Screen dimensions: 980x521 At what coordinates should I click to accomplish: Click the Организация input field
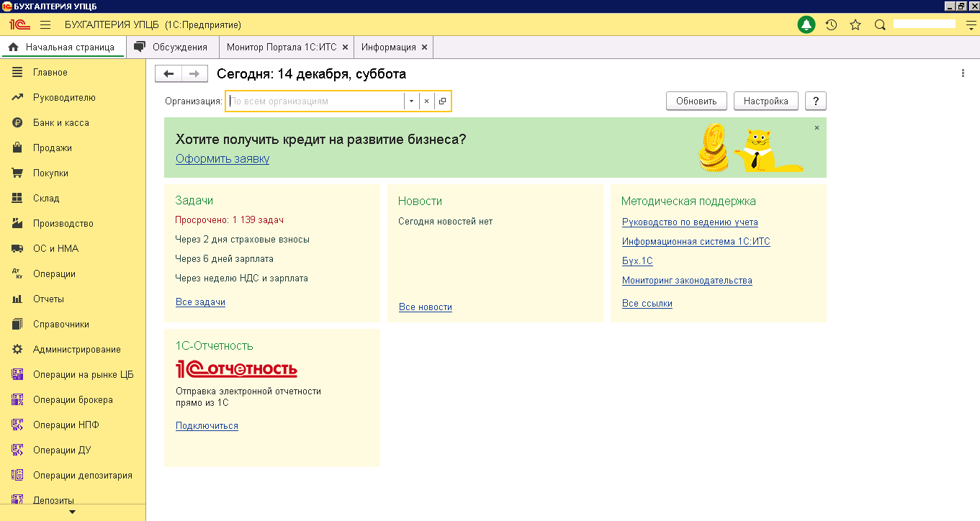click(315, 101)
